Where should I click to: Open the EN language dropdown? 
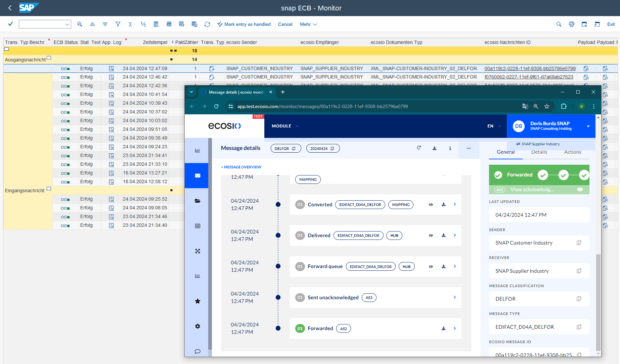494,126
